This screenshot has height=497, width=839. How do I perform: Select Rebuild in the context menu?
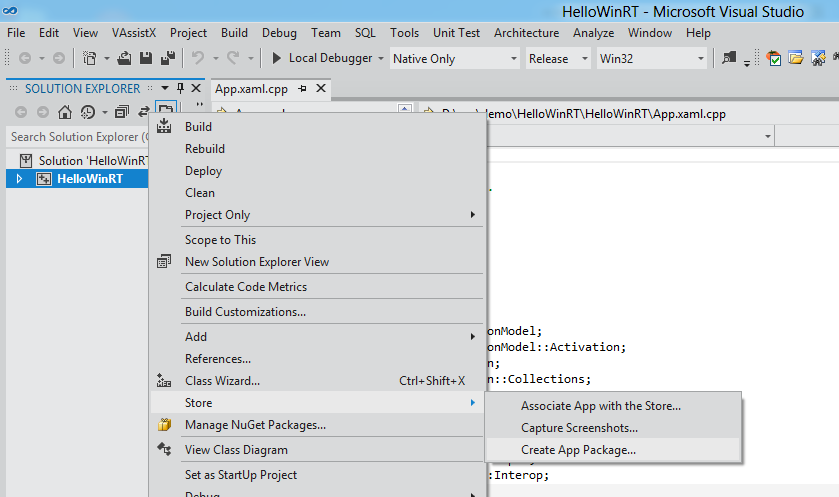(x=318, y=149)
